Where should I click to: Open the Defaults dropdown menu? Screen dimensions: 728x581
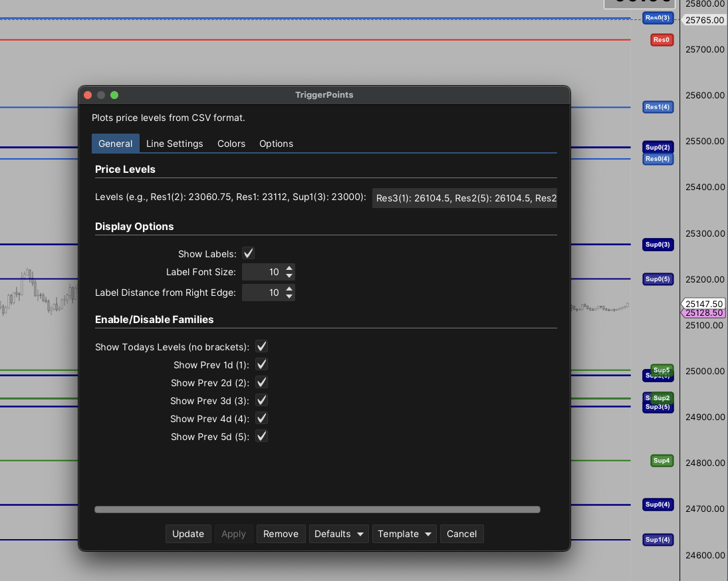click(338, 534)
